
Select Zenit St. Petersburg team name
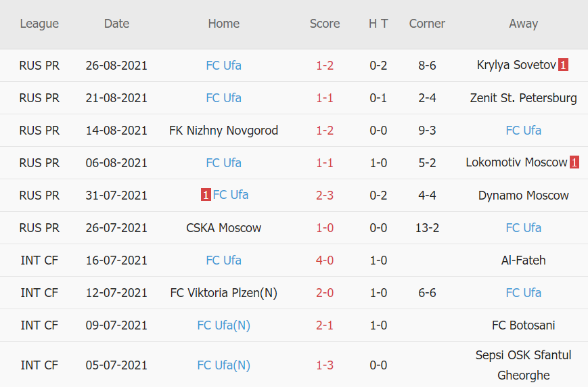(x=523, y=98)
